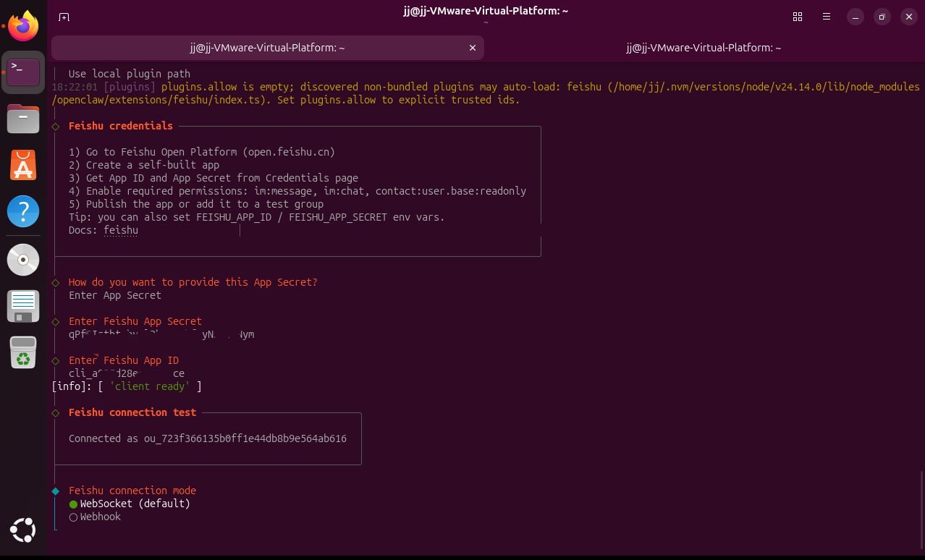Close the first terminal tab
This screenshot has height=560, width=925.
473,48
